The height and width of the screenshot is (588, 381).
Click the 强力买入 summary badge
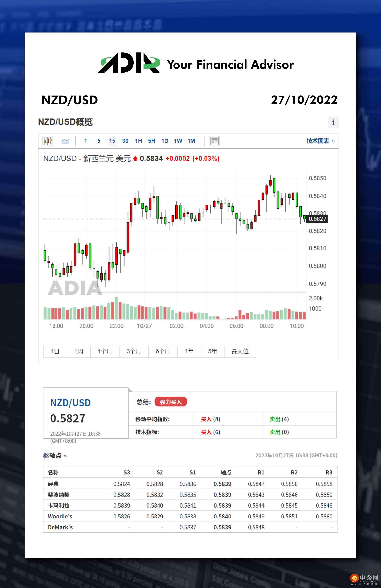[171, 402]
